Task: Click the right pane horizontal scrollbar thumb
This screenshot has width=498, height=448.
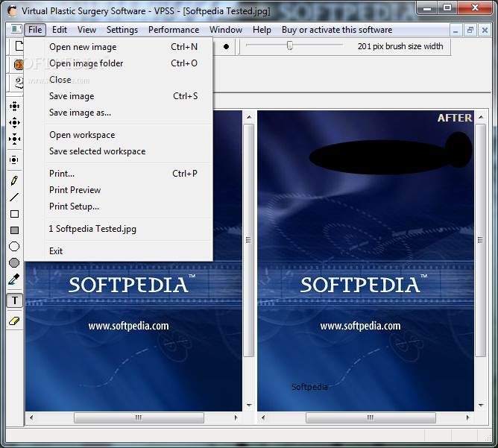Action: click(x=371, y=418)
